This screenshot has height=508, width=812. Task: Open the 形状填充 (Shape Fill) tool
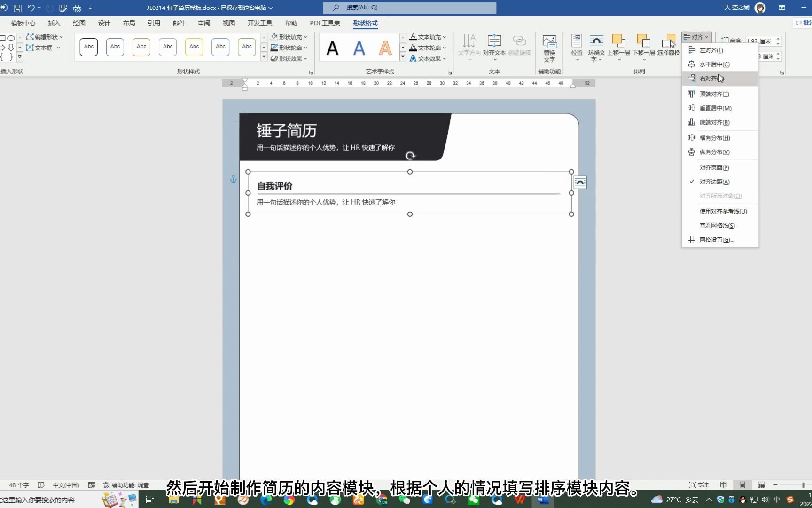(289, 36)
